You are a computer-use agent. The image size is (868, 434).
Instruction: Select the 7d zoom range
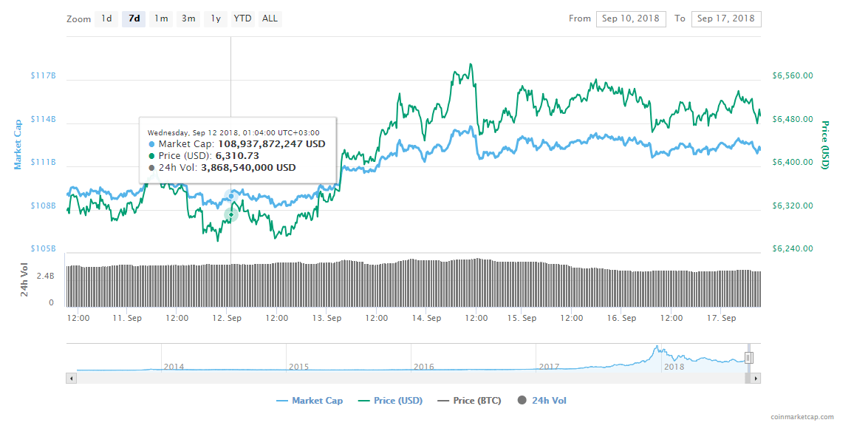[134, 18]
